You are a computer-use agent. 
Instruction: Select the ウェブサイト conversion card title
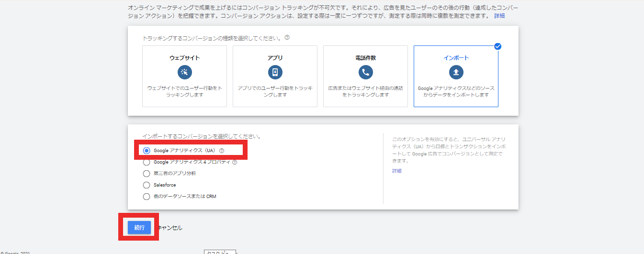point(184,58)
